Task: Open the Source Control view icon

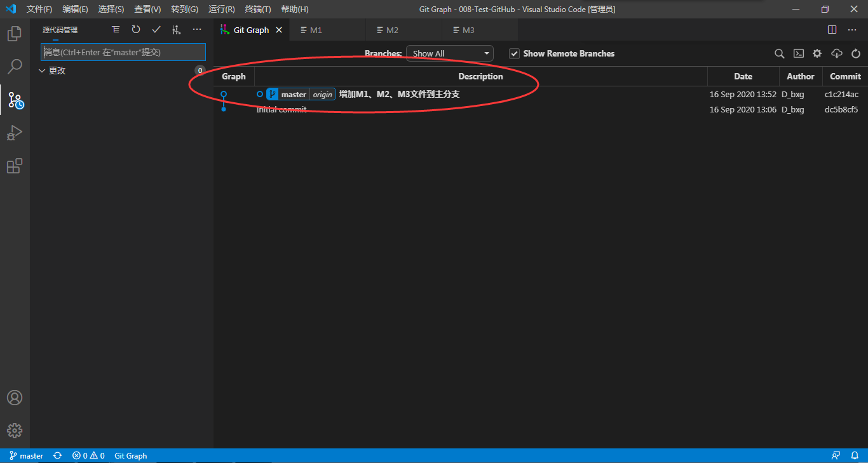Action: coord(15,100)
